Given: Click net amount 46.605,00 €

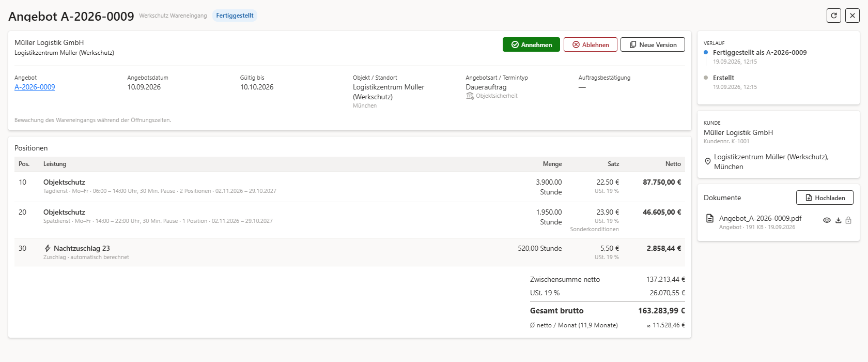Looking at the screenshot, I should tap(662, 212).
